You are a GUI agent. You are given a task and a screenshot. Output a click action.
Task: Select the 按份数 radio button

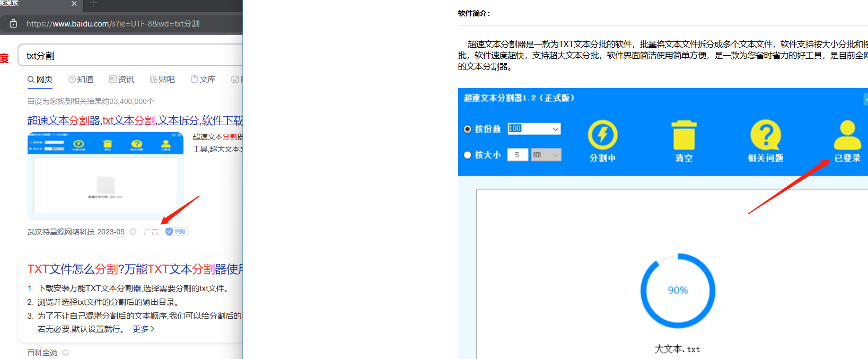468,129
